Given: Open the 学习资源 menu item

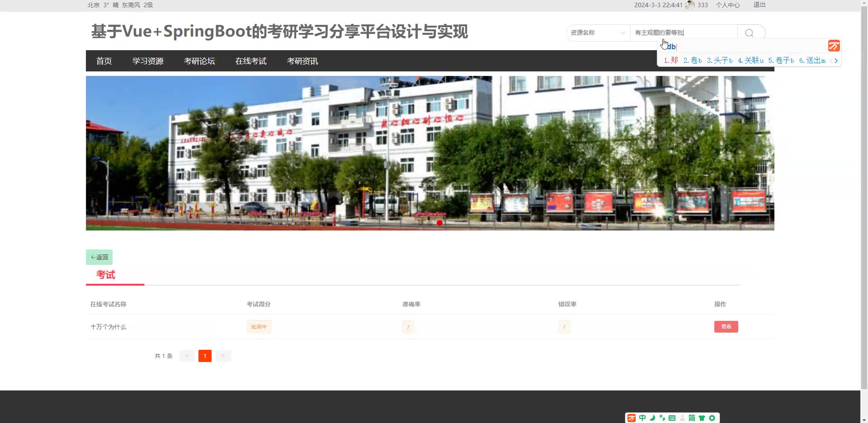Looking at the screenshot, I should pos(148,61).
